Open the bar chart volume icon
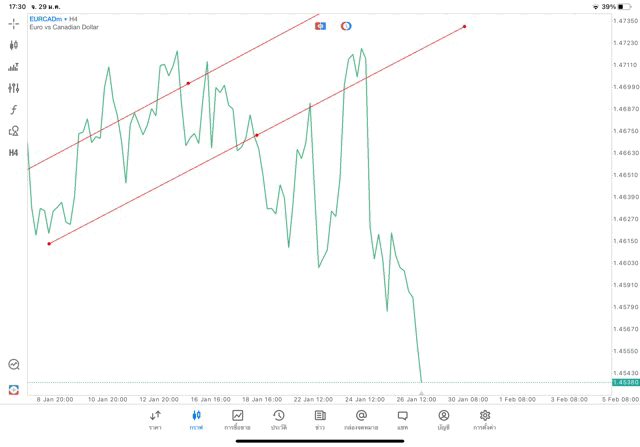640x447 pixels. point(13,67)
